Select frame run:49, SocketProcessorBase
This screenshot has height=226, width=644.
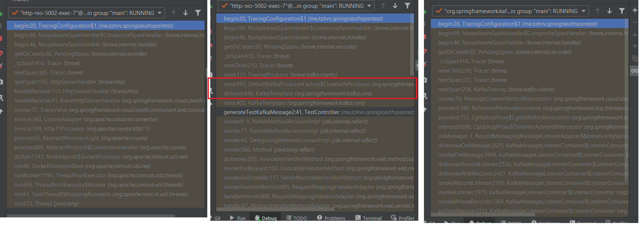[106, 166]
